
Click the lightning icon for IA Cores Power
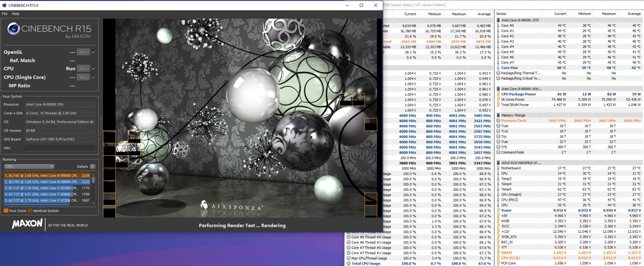(x=498, y=99)
